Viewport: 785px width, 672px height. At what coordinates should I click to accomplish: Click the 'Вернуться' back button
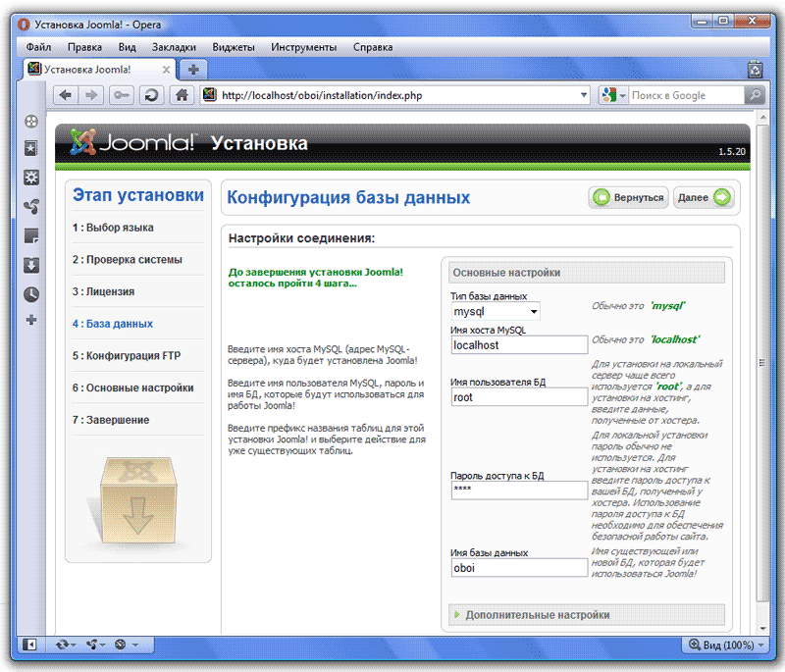(628, 197)
